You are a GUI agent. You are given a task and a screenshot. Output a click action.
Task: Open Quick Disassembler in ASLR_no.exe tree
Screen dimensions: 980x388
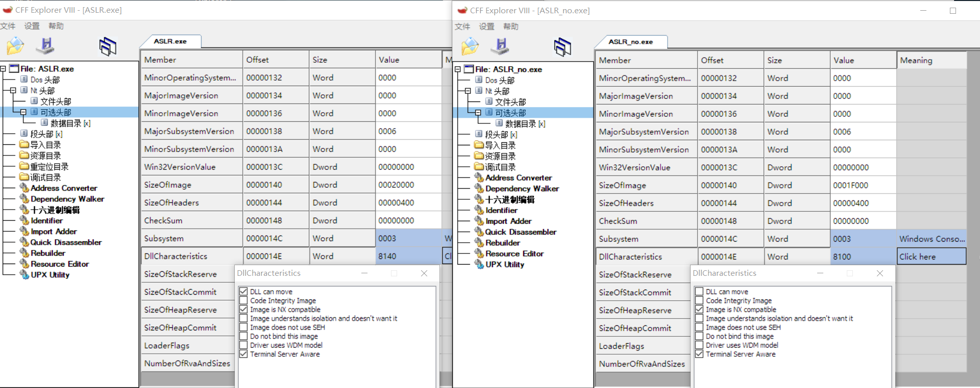pyautogui.click(x=521, y=232)
